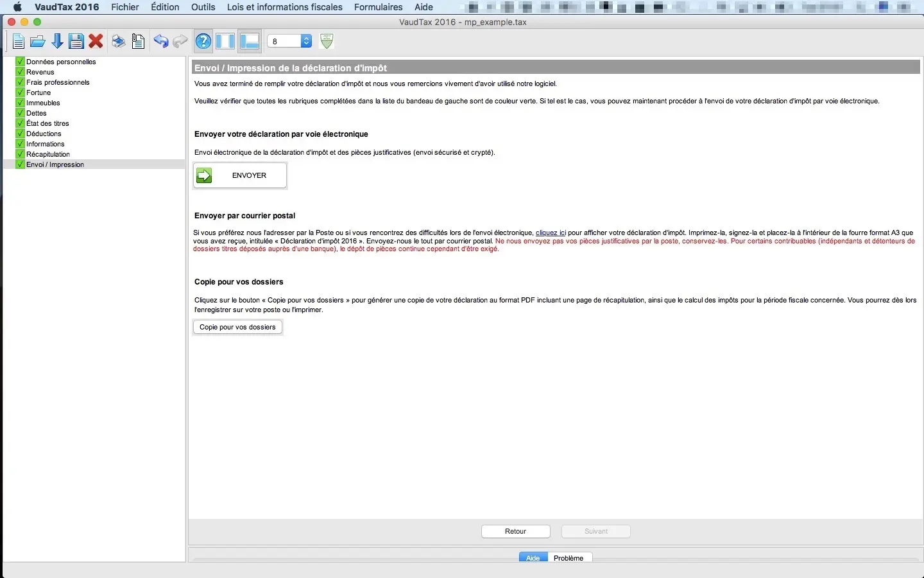Select Revenus in the sidebar
924x578 pixels.
tap(40, 72)
